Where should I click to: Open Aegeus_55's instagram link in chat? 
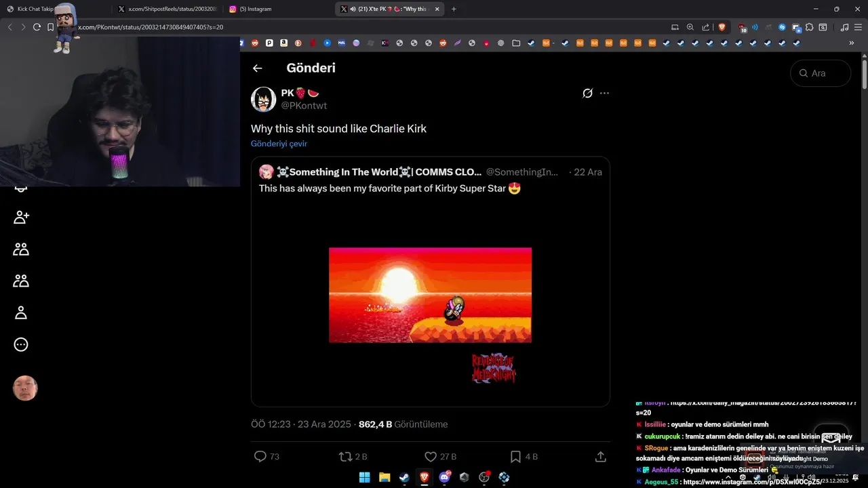coord(753,482)
